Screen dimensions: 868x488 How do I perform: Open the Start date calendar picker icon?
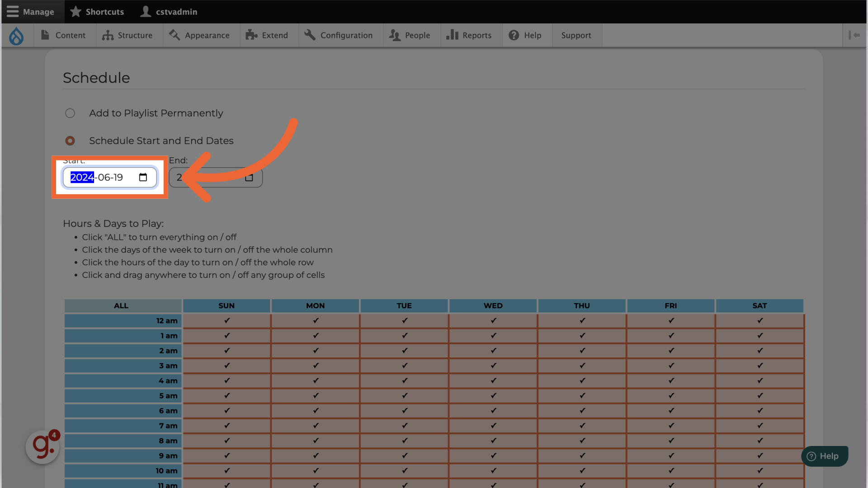[143, 177]
